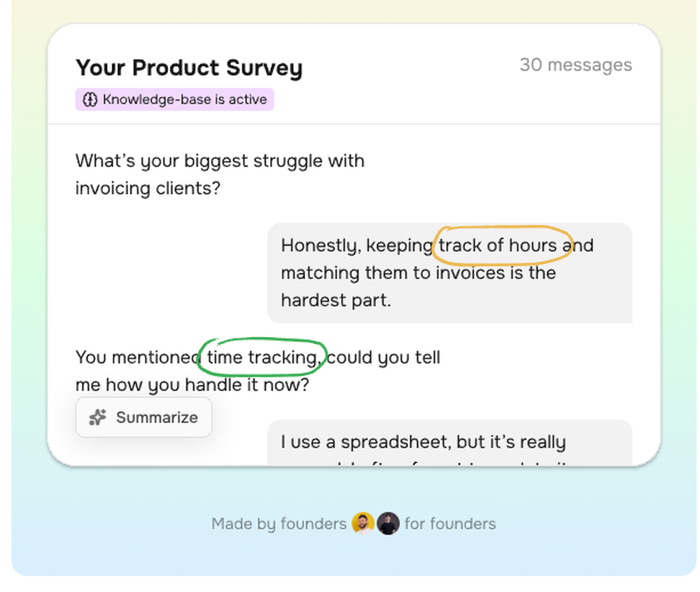Open the "I use a spreadsheet" reply bubble
Viewport: 700px width, 592px height.
pos(449,443)
